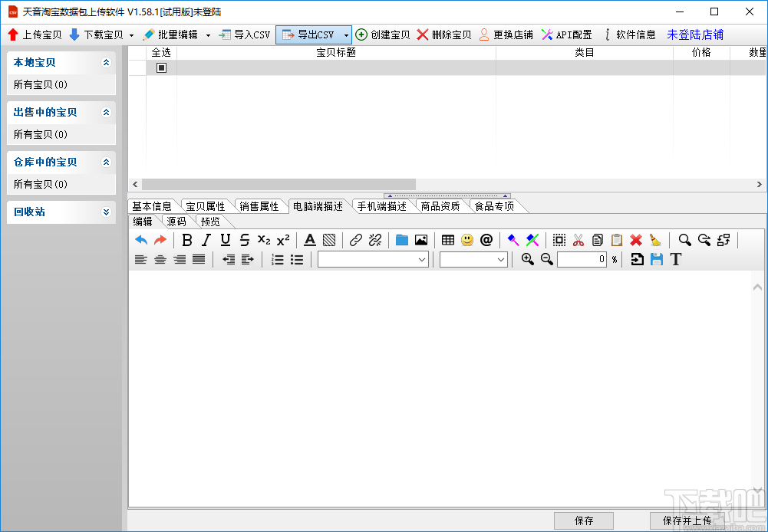Insert a bulleted list

coord(297,259)
